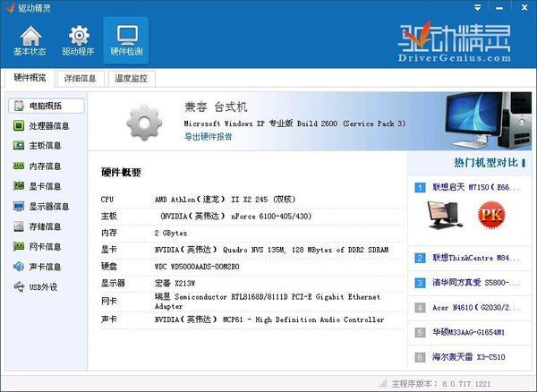Open the 基本状态 home icon
Screen dimensions: 537x392
30,36
